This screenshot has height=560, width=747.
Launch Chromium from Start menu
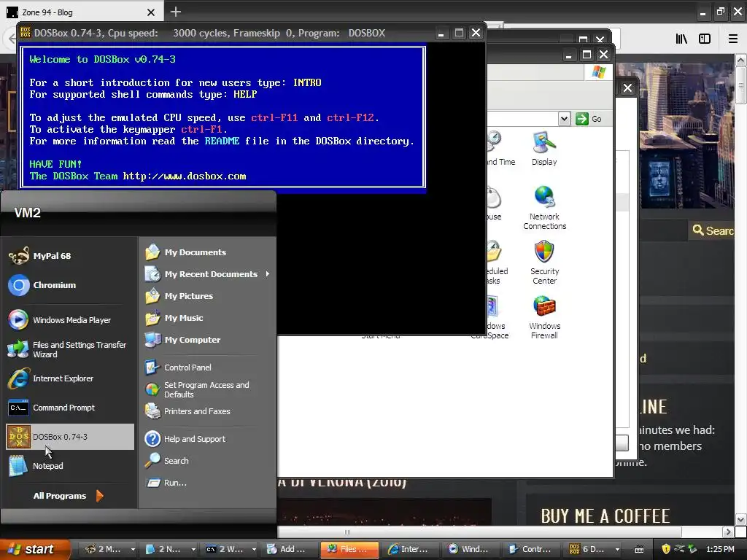[x=69, y=285]
